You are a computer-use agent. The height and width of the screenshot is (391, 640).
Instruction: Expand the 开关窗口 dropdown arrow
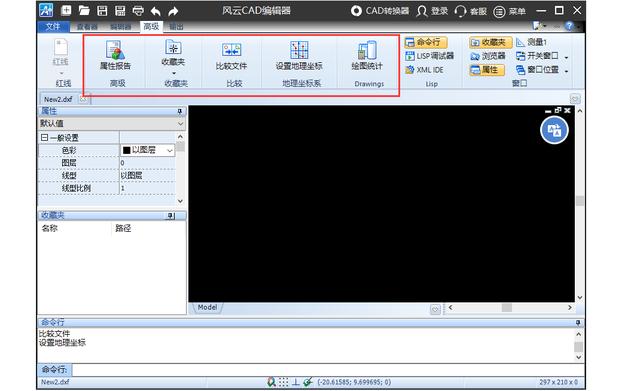tap(567, 57)
